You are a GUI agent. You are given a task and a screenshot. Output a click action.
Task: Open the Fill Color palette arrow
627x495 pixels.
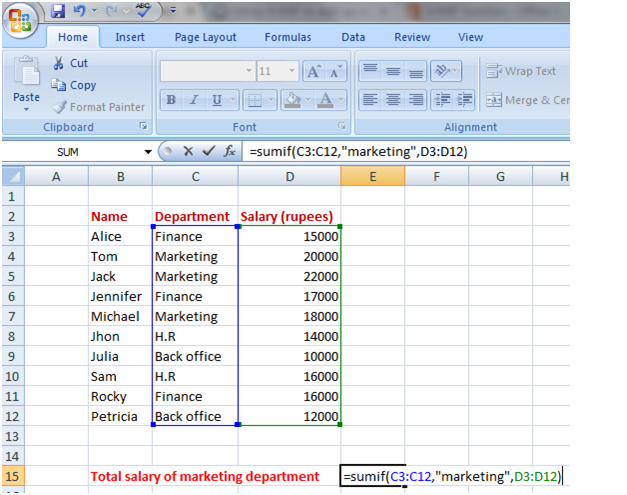pos(308,100)
